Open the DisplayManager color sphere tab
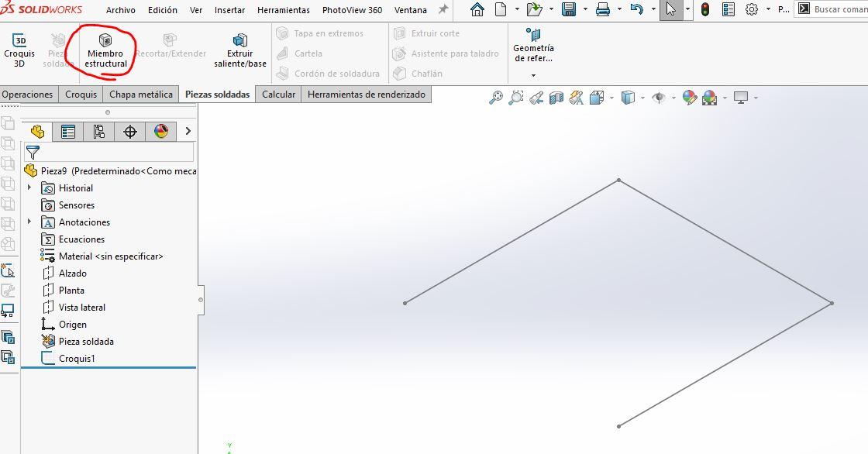Image resolution: width=868 pixels, height=454 pixels. point(161,132)
